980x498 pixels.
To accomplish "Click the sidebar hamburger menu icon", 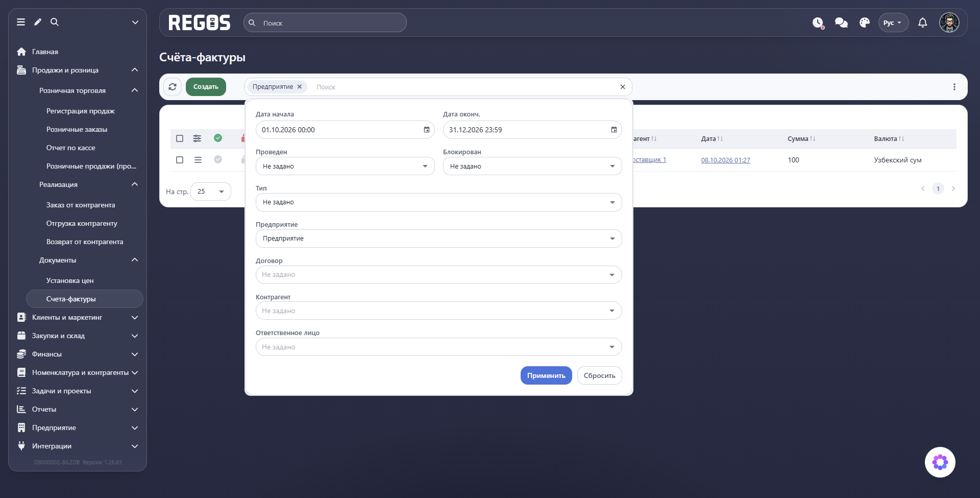I will point(21,22).
